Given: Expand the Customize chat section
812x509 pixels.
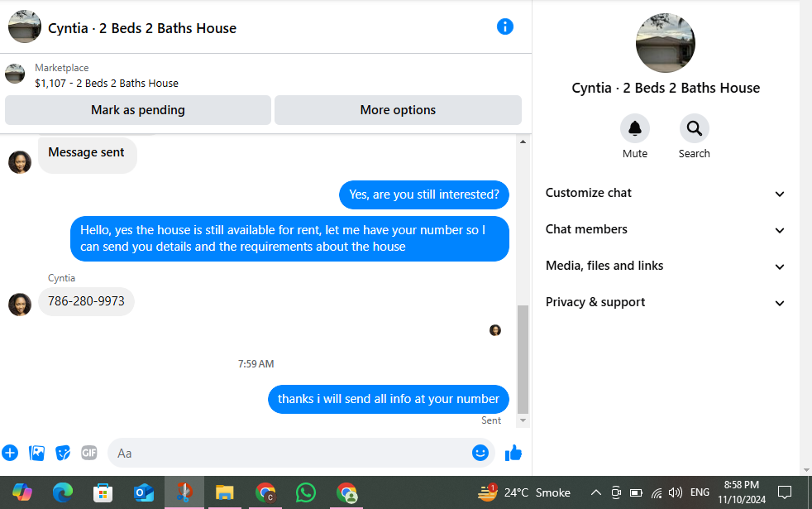Looking at the screenshot, I should coord(665,193).
